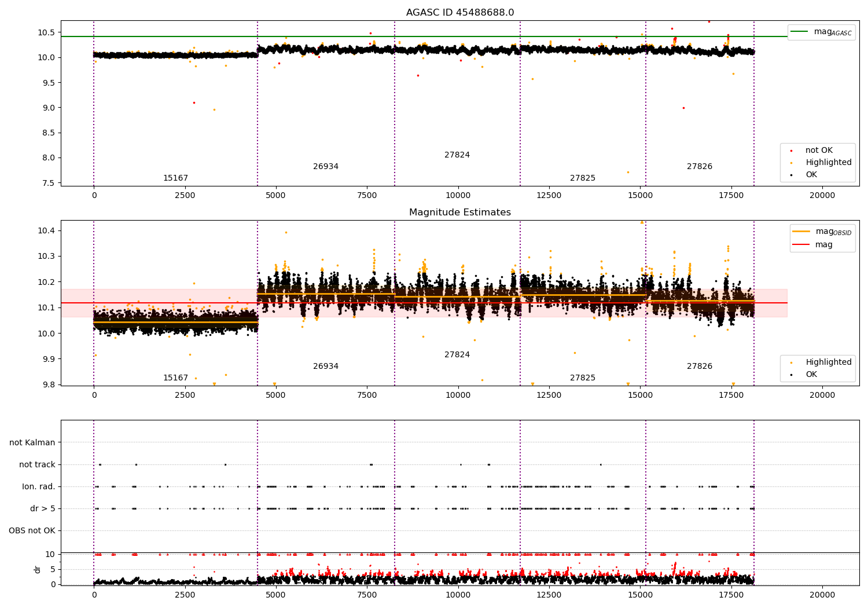Screen dimensions: 868x608
Task: Click the 'Ion. rad.' axis label
Action: click(39, 486)
